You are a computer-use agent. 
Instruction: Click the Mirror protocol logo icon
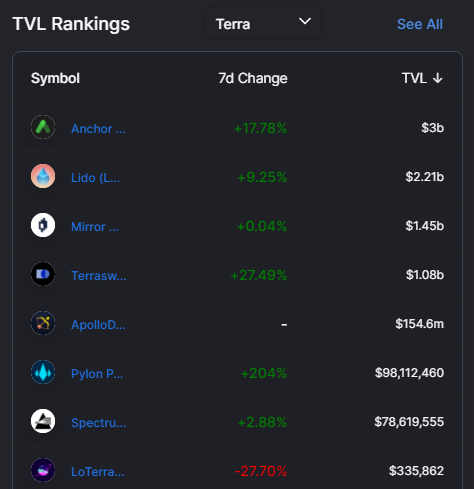(x=43, y=225)
